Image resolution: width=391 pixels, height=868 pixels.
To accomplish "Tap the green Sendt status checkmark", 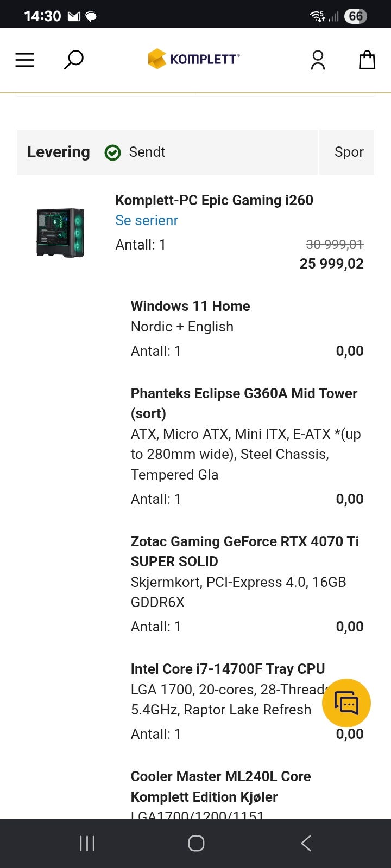I will click(112, 153).
